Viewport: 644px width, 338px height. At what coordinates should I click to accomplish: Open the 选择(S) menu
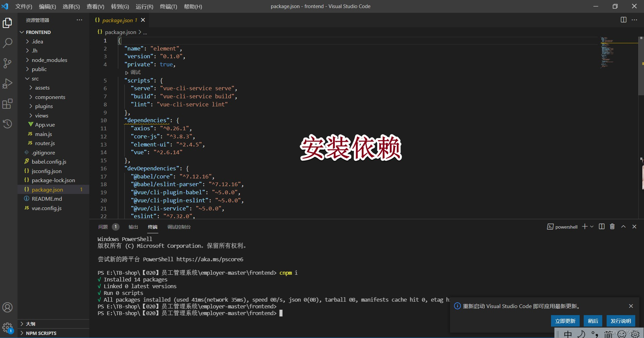pos(71,6)
